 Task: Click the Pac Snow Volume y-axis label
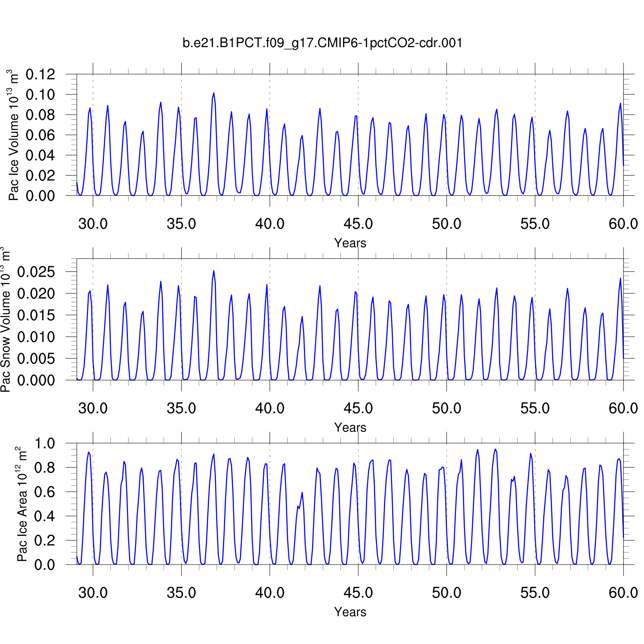(x=5, y=319)
